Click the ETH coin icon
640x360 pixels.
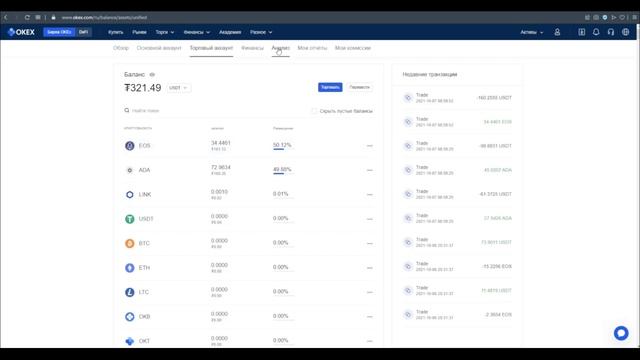(x=129, y=268)
